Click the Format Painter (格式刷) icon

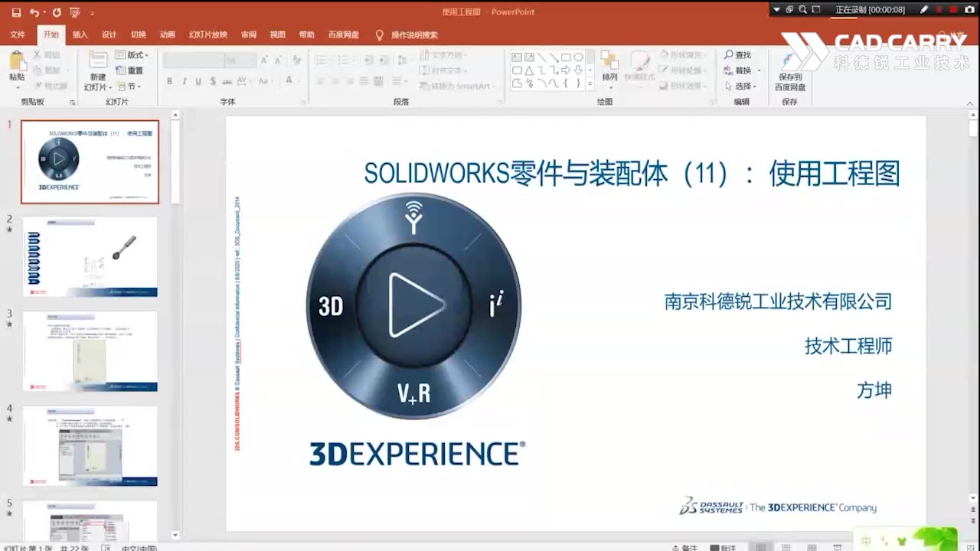pos(51,84)
